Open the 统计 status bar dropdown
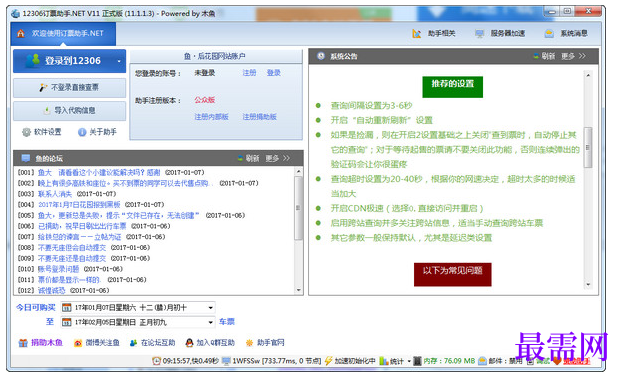This screenshot has width=627, height=378. tap(395, 361)
